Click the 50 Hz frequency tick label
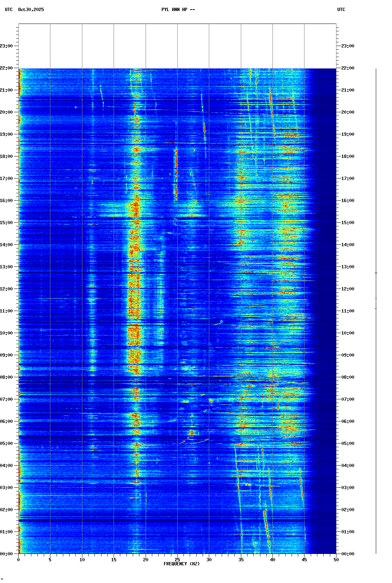Screen dimensions: 392x583 (336, 559)
